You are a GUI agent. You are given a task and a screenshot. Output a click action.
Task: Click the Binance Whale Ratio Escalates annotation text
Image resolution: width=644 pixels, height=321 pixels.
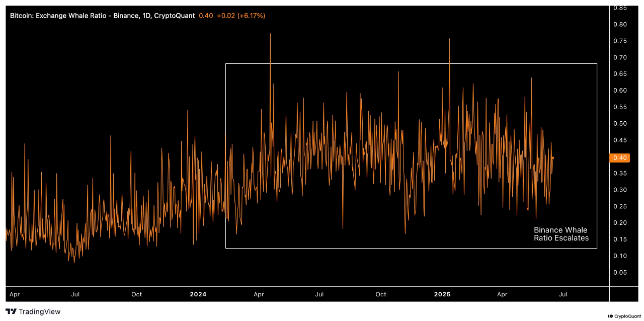tap(561, 234)
